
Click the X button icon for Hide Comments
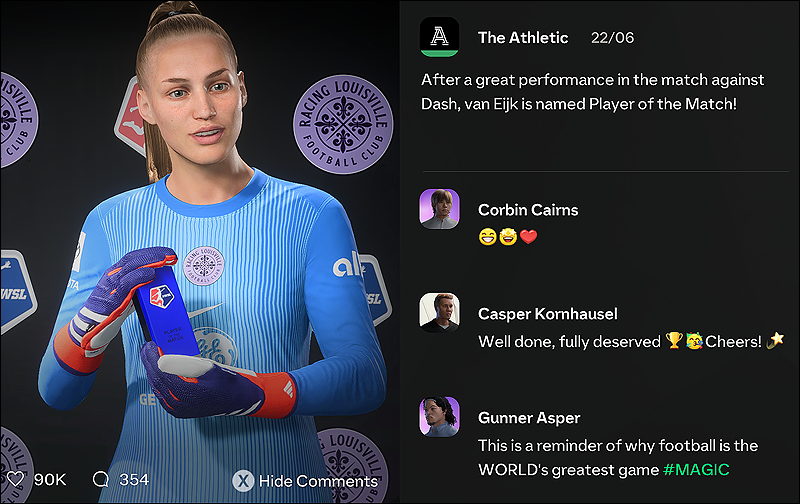243,481
